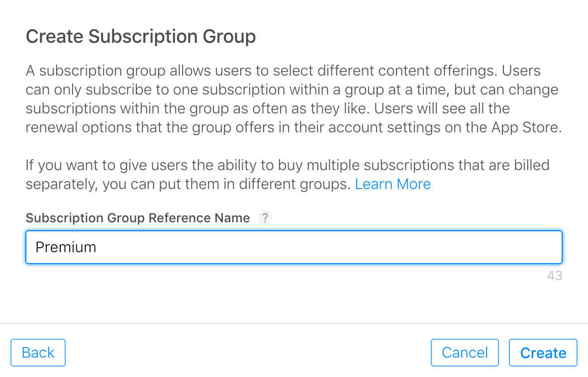Go back with the Back button
588x377 pixels.
click(38, 353)
